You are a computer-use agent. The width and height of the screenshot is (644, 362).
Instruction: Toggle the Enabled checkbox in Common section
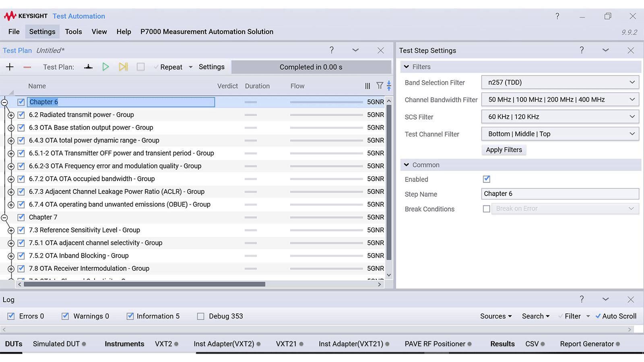pos(486,179)
